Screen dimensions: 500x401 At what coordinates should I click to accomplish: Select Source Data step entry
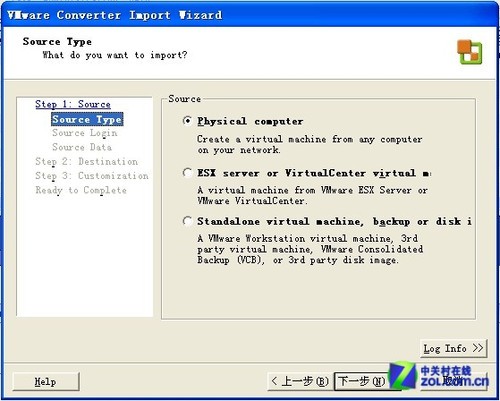(82, 147)
